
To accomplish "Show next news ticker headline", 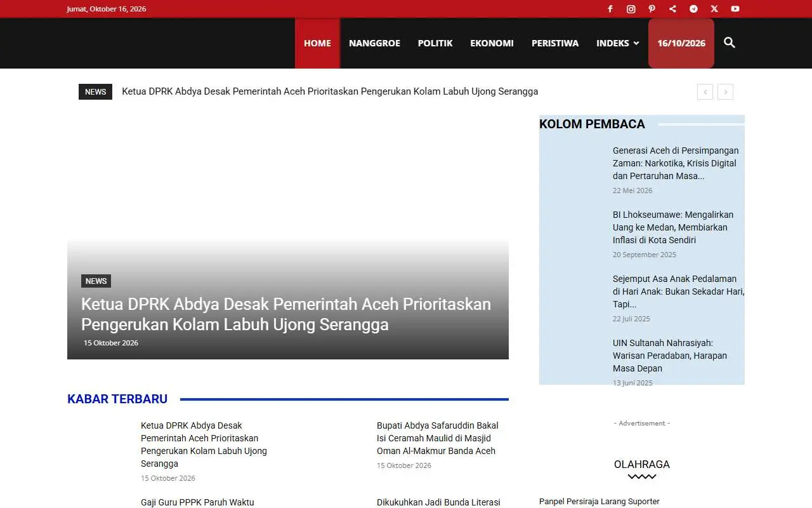I will tap(726, 92).
